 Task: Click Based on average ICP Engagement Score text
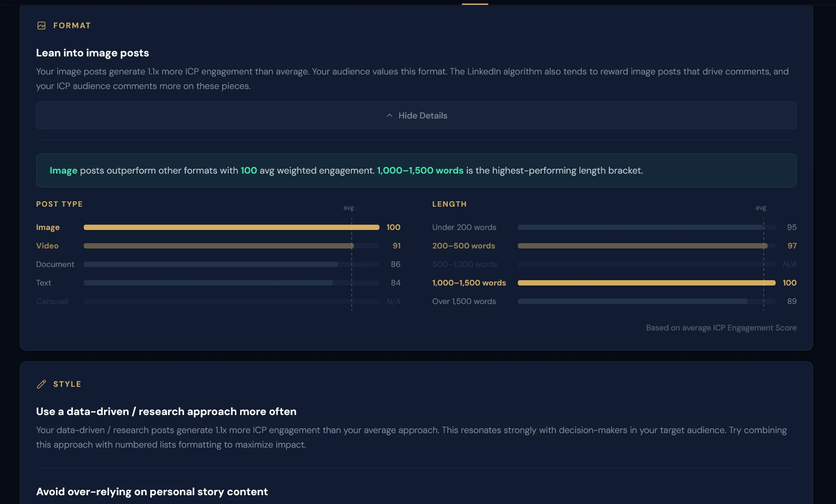(x=721, y=328)
